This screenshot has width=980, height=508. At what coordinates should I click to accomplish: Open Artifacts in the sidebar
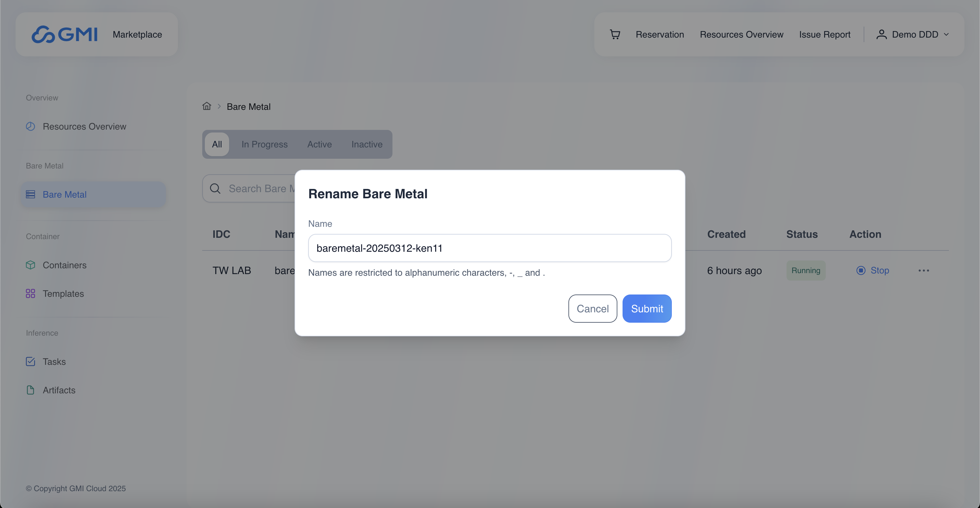59,390
